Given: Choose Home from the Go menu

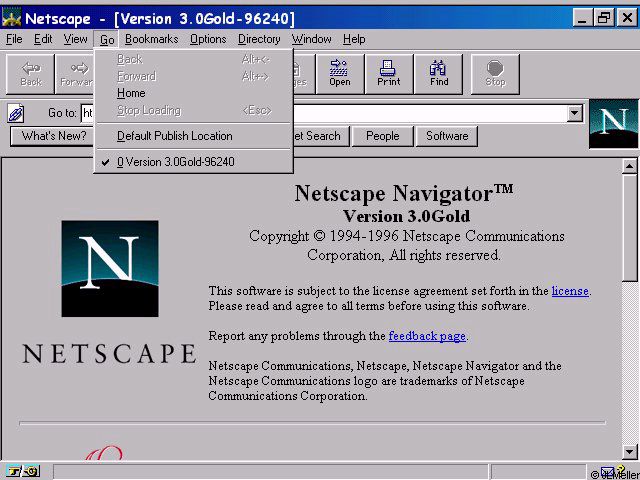Looking at the screenshot, I should click(193, 93).
